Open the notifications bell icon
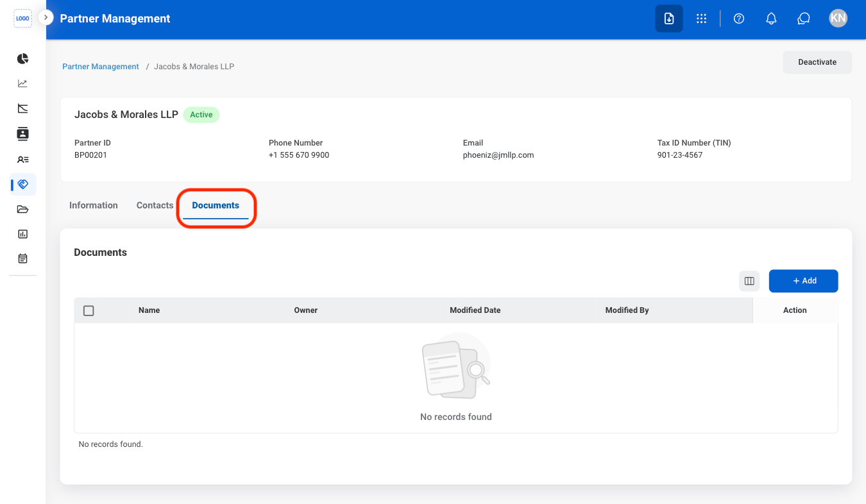The height and width of the screenshot is (504, 866). click(772, 19)
